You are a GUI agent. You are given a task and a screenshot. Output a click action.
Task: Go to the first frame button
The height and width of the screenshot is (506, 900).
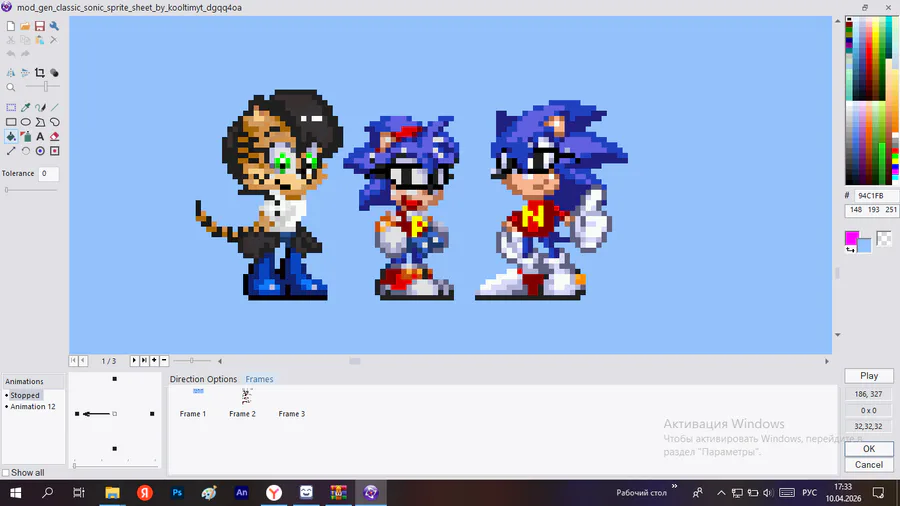(73, 360)
